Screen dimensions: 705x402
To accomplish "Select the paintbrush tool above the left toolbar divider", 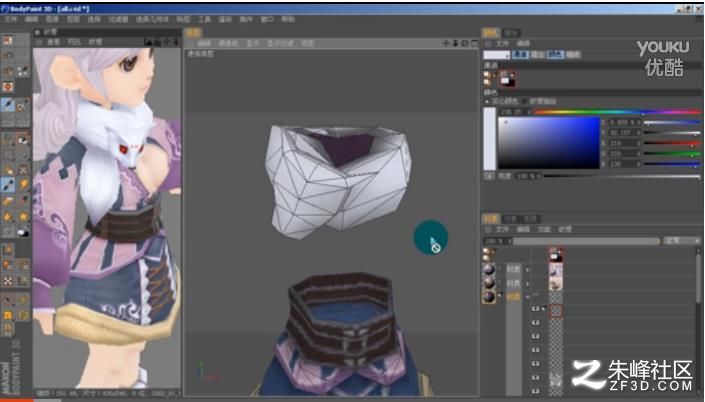I will [x=8, y=105].
